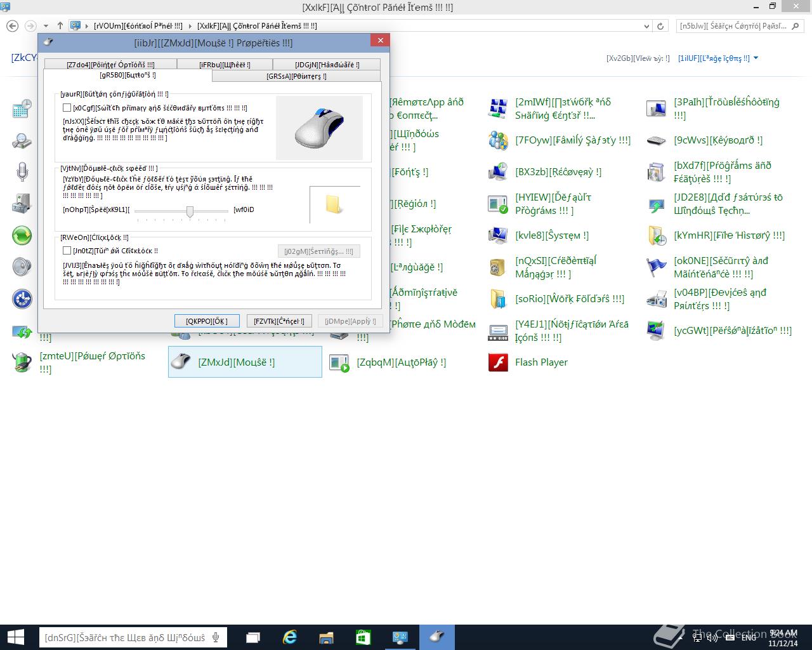Open the Notification Area Icons icon
This screenshot has height=650, width=812.
[x=498, y=331]
